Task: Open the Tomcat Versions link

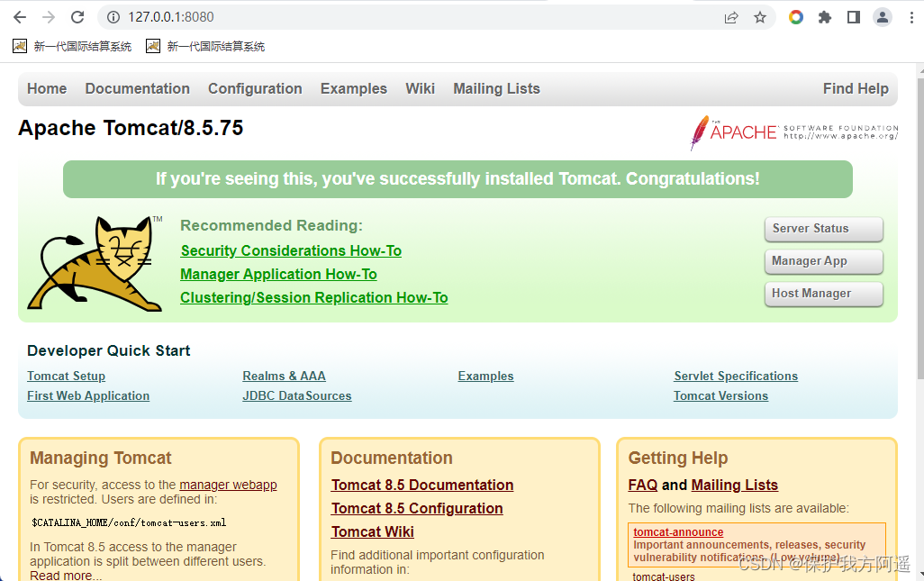Action: (x=720, y=396)
